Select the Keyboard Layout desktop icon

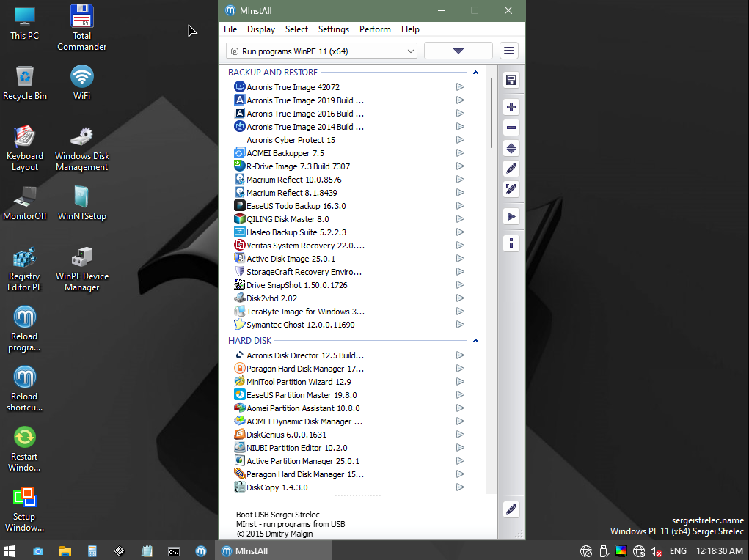[24, 149]
